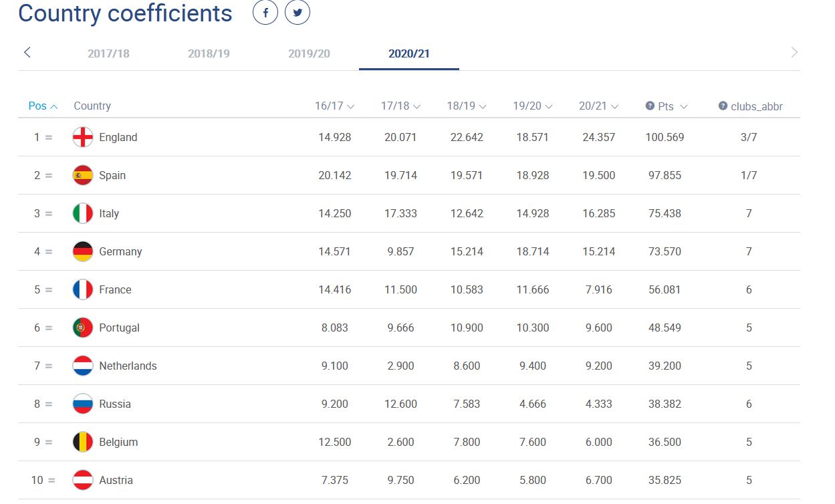The image size is (835, 504).
Task: Sort table by 20/21 column
Action: point(599,106)
